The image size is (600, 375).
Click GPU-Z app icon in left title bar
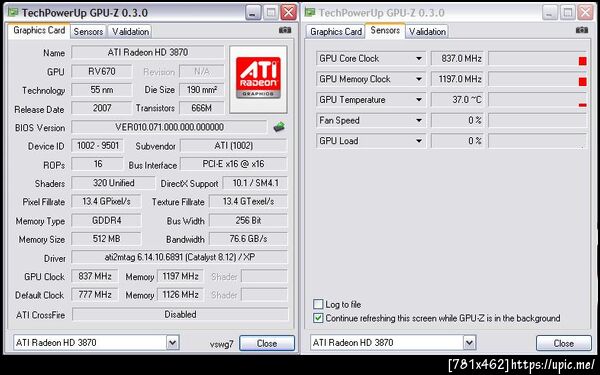(13, 13)
